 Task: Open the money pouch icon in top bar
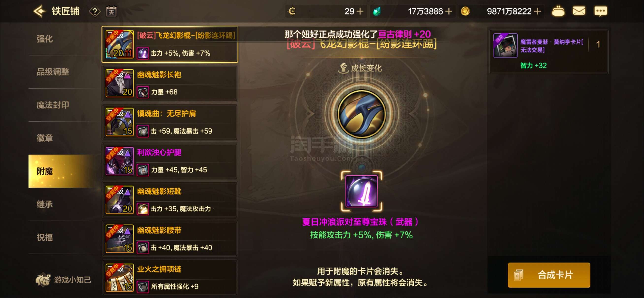click(558, 11)
